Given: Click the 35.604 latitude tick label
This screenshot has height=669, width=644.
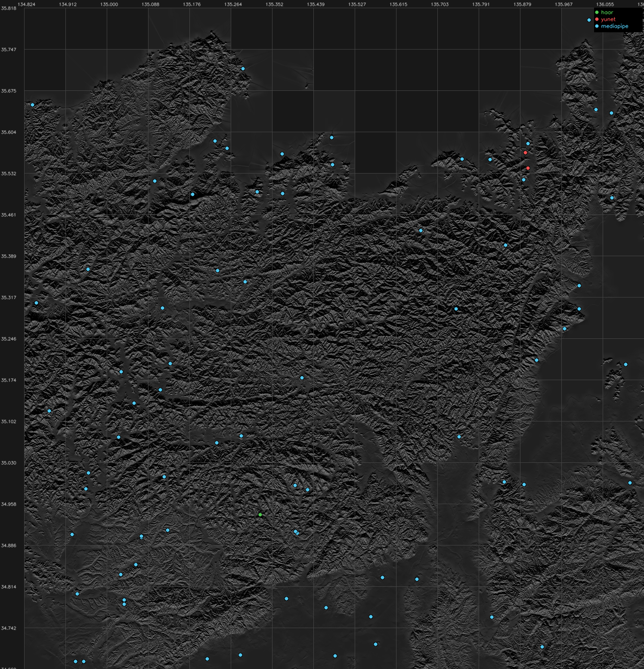Looking at the screenshot, I should (x=9, y=132).
